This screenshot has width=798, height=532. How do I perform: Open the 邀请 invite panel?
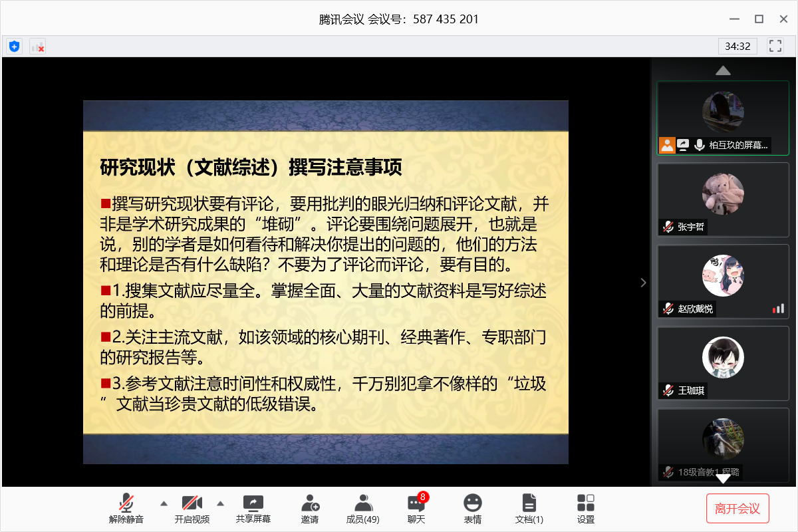point(309,509)
